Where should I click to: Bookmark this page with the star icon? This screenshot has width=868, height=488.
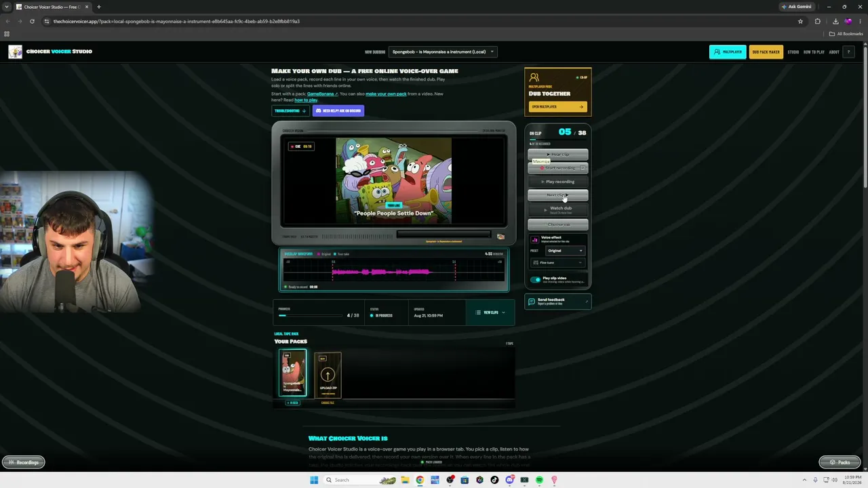pos(800,21)
